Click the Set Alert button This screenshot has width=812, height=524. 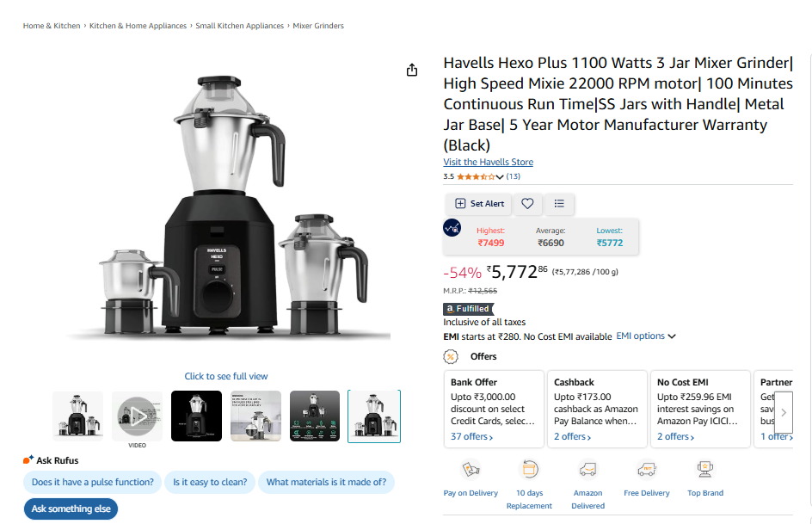tap(479, 203)
